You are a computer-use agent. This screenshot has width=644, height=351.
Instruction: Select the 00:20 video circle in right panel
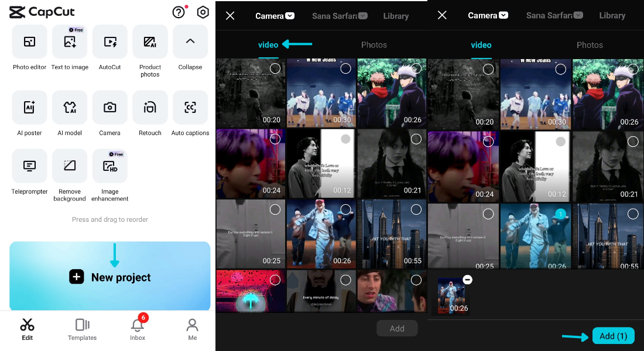coord(488,70)
